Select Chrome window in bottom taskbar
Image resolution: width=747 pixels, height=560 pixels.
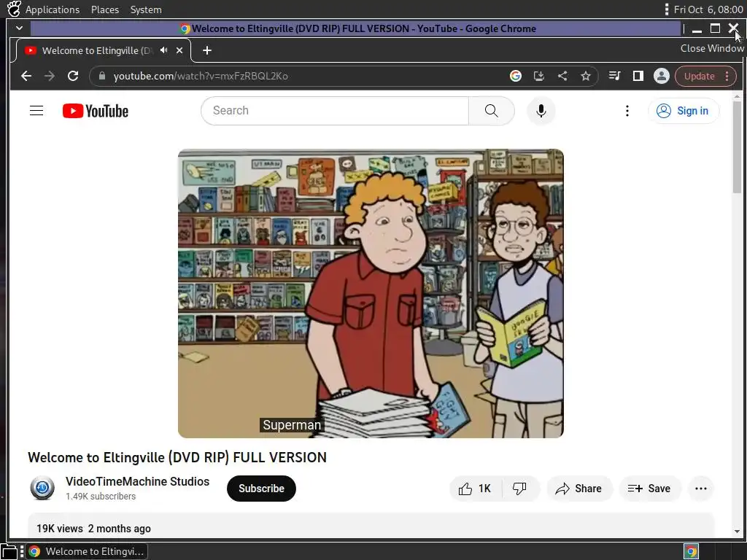[88, 551]
